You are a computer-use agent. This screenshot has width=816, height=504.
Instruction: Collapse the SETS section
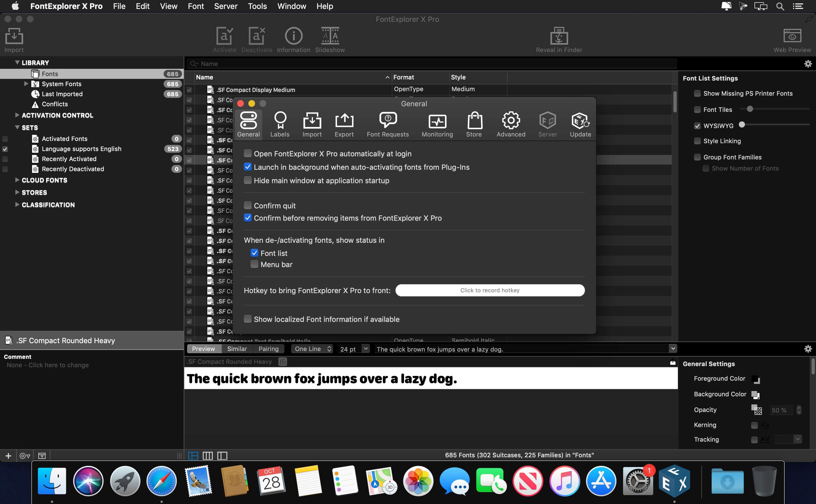pyautogui.click(x=17, y=127)
